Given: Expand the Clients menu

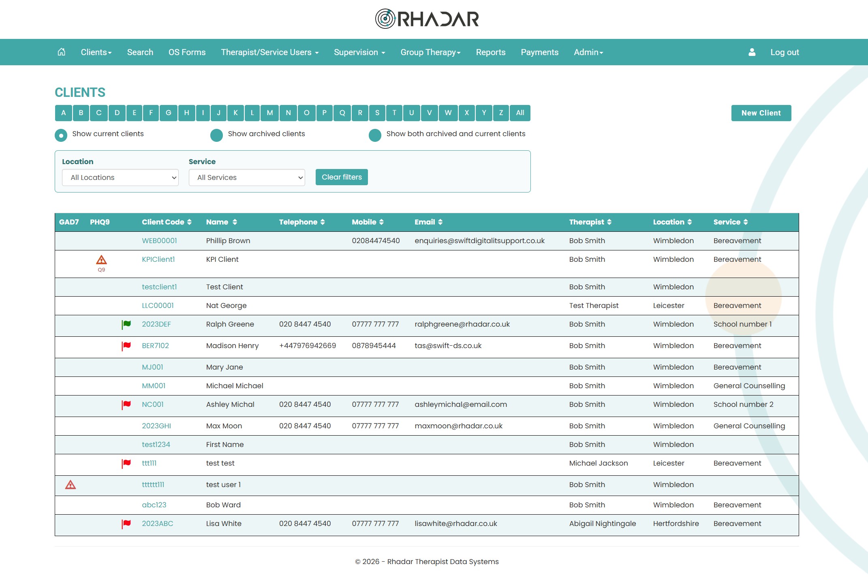Looking at the screenshot, I should tap(96, 52).
